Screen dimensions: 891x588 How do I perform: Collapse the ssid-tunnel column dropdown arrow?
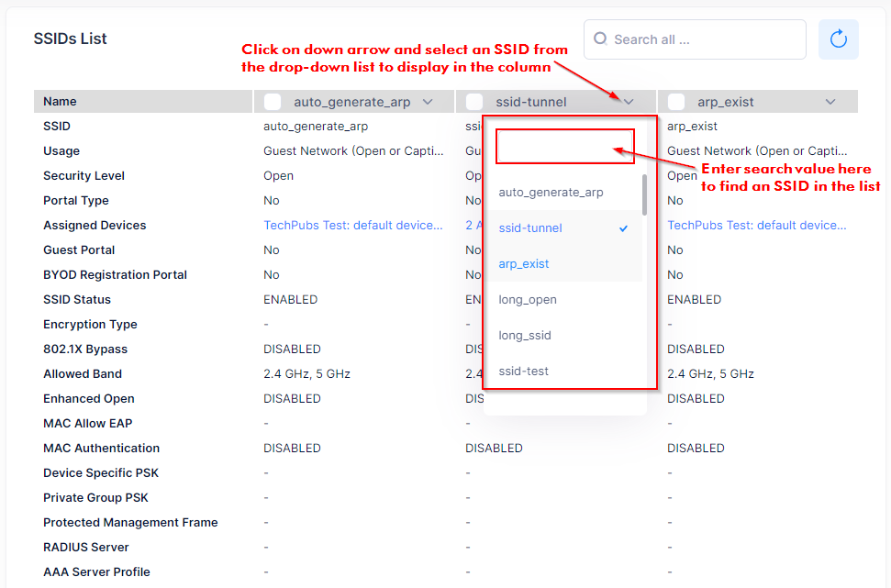(629, 102)
